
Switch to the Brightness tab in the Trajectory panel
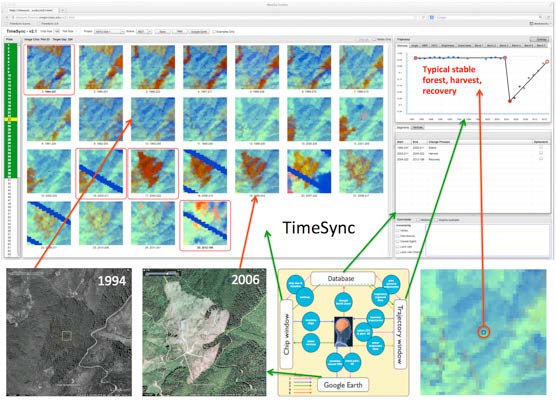pos(447,46)
